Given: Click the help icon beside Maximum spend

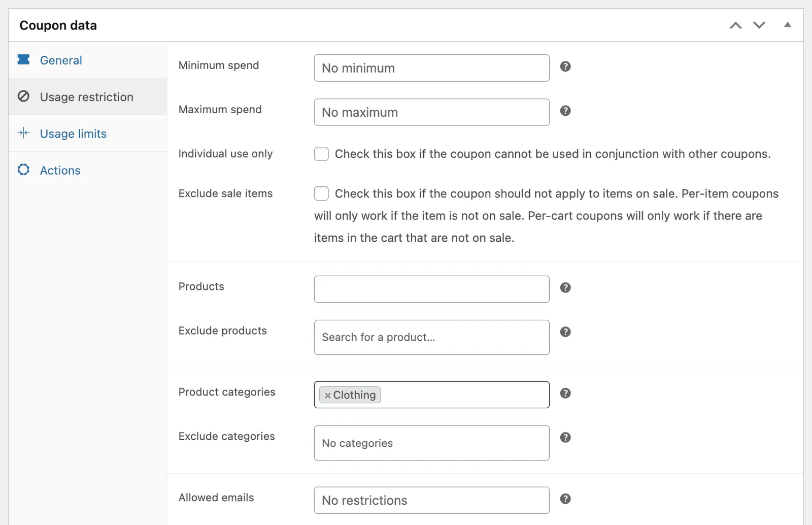Looking at the screenshot, I should [565, 111].
